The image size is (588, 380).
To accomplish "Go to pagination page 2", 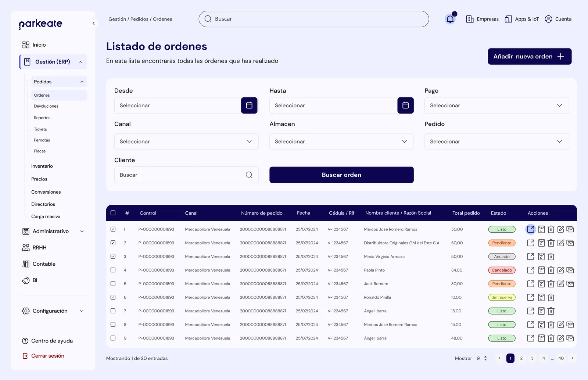I will pyautogui.click(x=521, y=358).
